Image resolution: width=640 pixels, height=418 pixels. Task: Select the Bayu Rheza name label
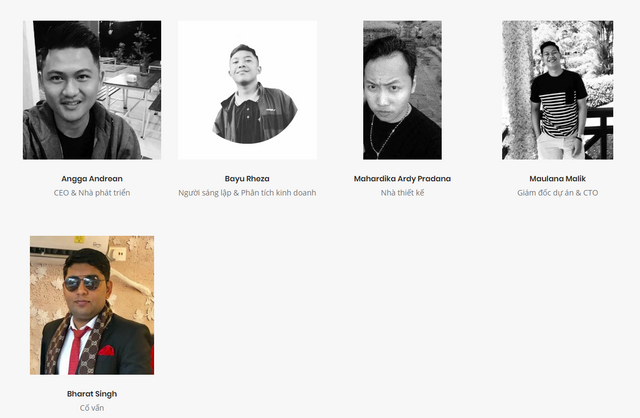pyautogui.click(x=247, y=179)
